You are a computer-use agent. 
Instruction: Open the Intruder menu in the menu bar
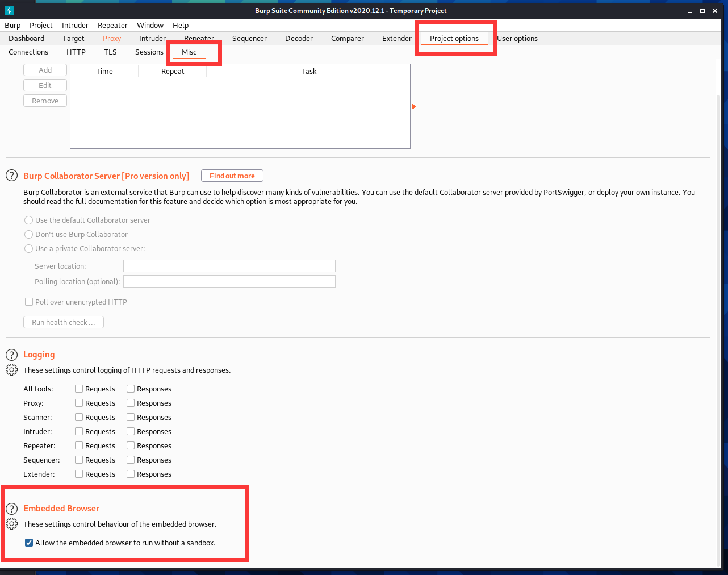pyautogui.click(x=75, y=25)
